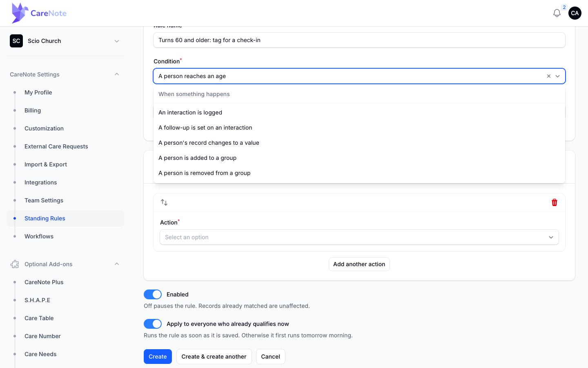Select 'A follow-up is set on an interaction'
Screen dimensions: 588x368
tap(359, 128)
